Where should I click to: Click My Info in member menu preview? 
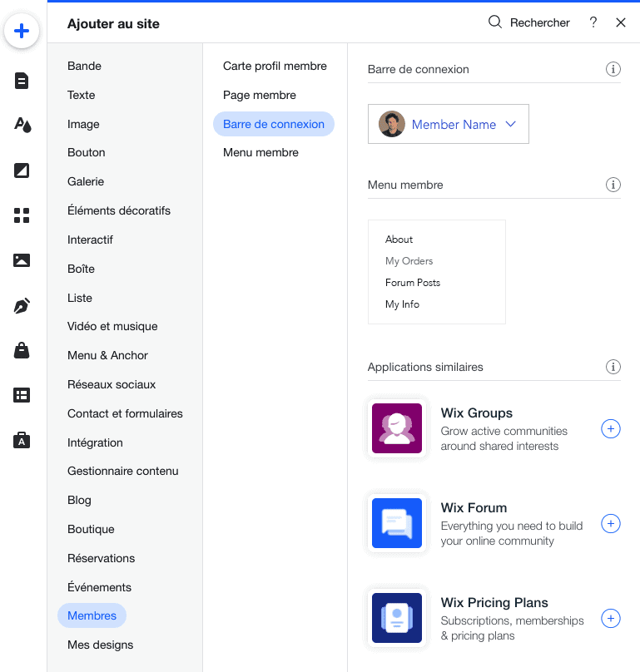[402, 304]
